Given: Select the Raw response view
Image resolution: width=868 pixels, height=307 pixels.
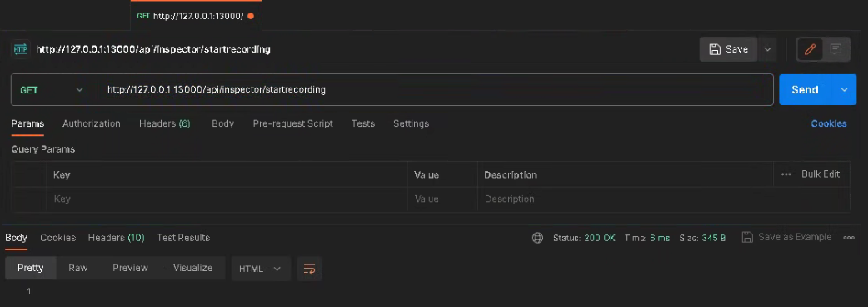Looking at the screenshot, I should coord(78,269).
